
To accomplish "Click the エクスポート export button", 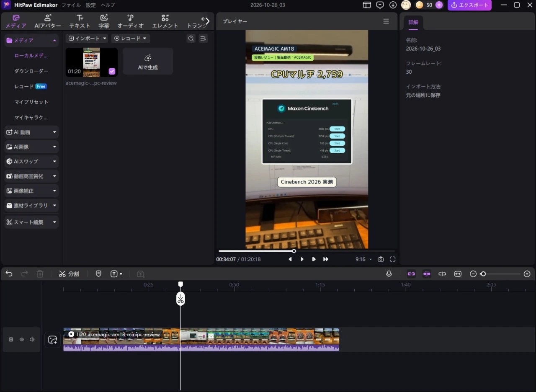I will coord(469,5).
